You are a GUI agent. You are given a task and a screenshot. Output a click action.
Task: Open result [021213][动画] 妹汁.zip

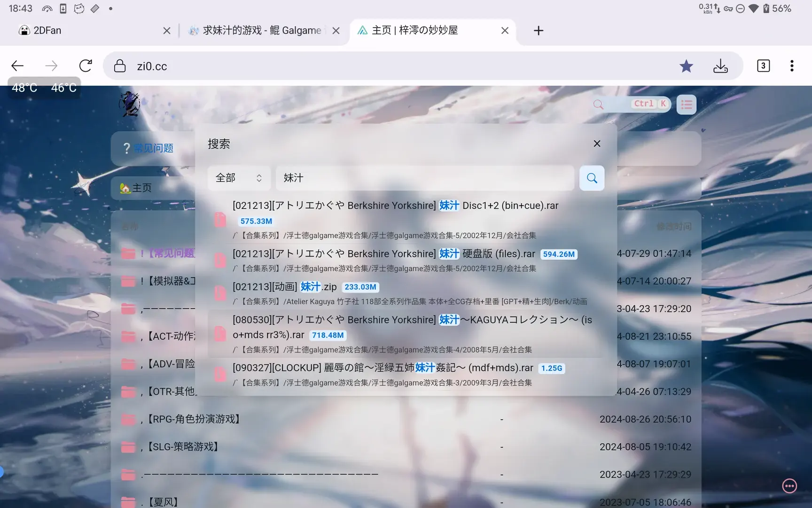(x=405, y=293)
